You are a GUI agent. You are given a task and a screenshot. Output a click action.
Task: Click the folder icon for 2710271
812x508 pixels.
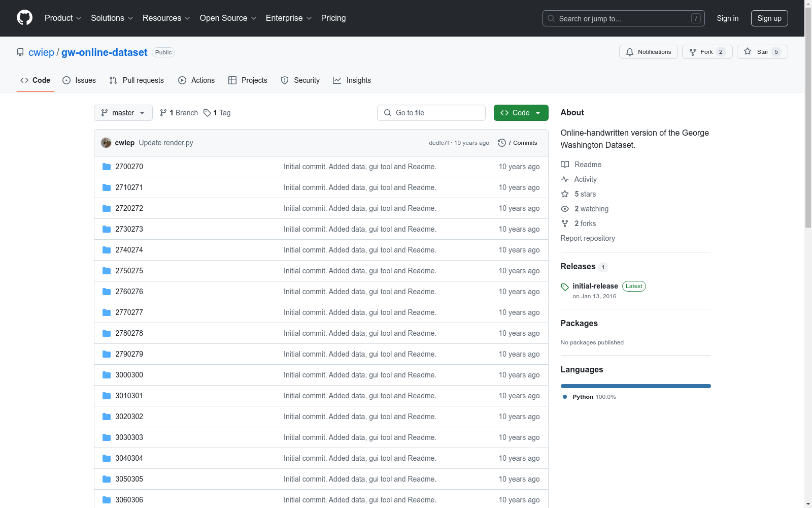click(107, 187)
